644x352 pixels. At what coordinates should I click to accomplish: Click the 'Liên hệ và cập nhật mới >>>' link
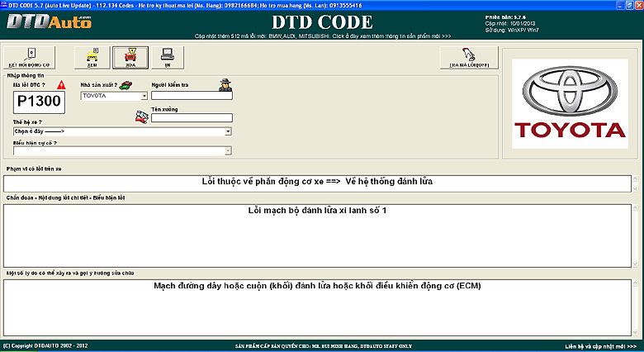point(600,346)
